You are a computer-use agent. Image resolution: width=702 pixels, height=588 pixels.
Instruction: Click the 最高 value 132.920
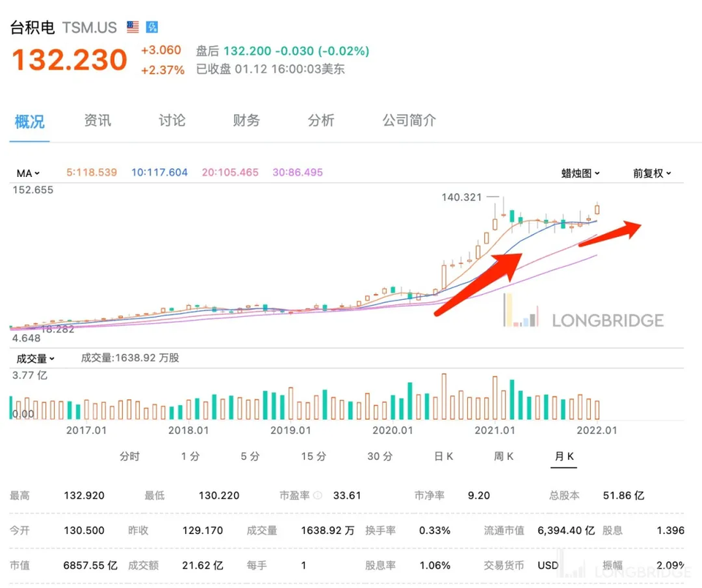(84, 495)
